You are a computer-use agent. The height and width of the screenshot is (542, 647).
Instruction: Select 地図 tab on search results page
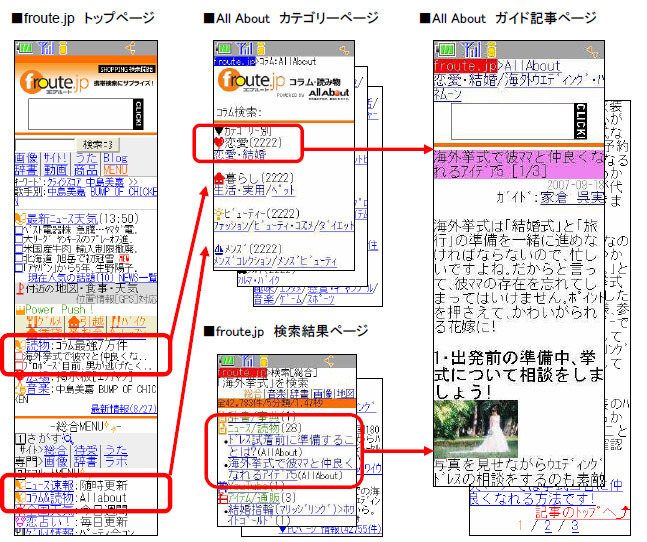345,393
